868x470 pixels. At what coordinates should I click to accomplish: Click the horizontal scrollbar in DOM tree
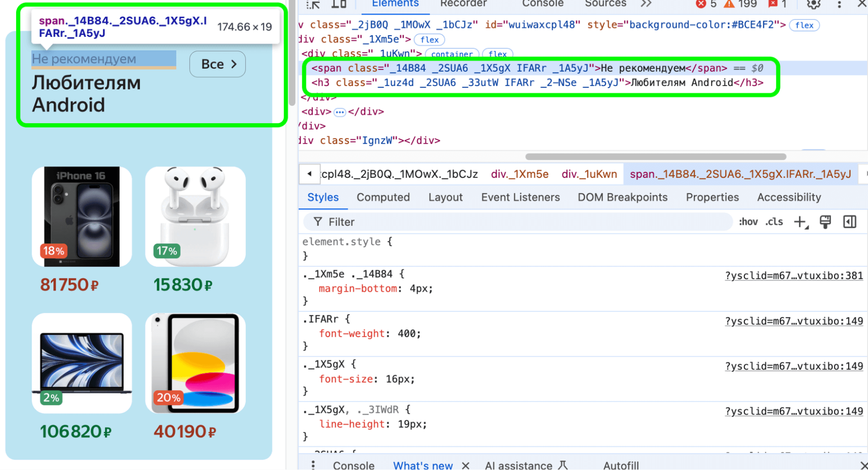coord(655,157)
